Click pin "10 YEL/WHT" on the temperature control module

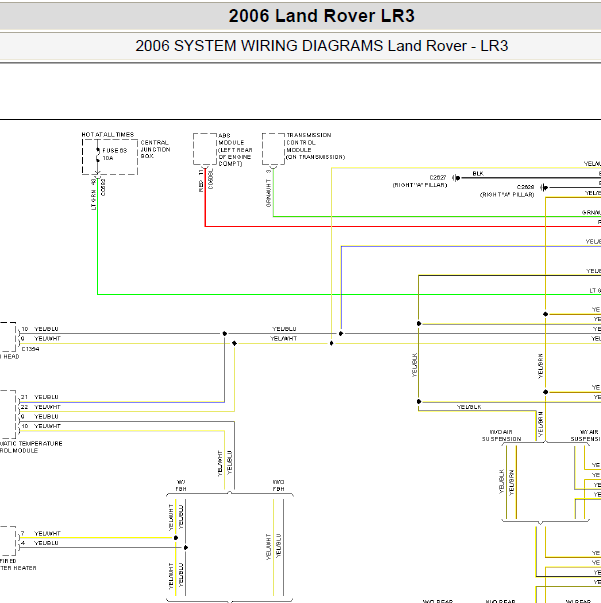point(41,426)
